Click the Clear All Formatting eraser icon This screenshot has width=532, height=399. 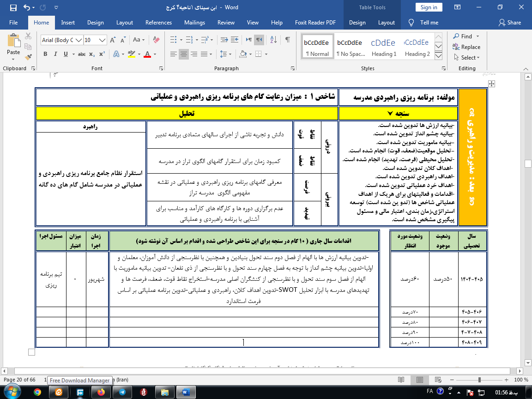point(156,40)
